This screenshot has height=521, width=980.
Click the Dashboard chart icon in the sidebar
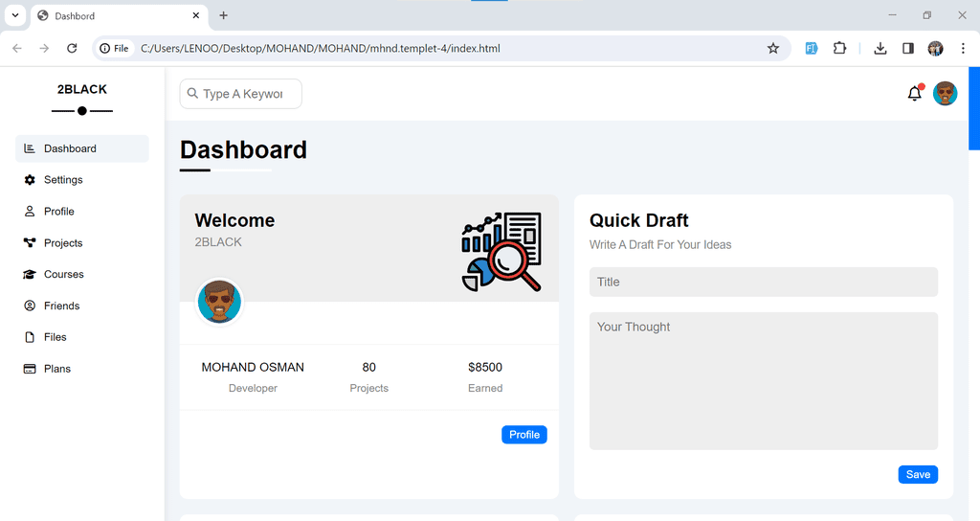pos(30,148)
